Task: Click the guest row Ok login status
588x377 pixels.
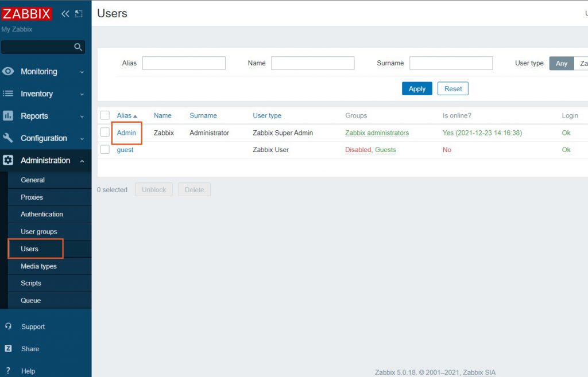Action: tap(566, 150)
